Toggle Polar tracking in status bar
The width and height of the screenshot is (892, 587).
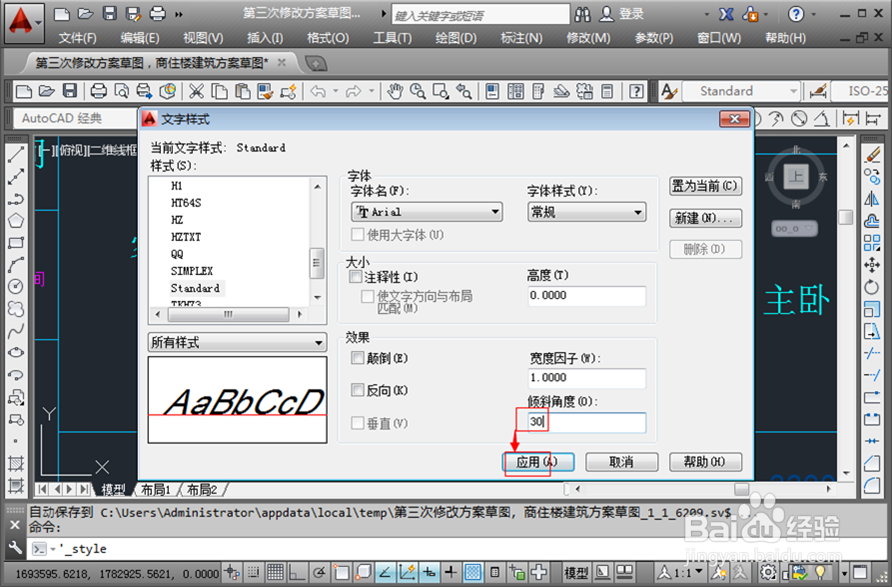click(319, 572)
